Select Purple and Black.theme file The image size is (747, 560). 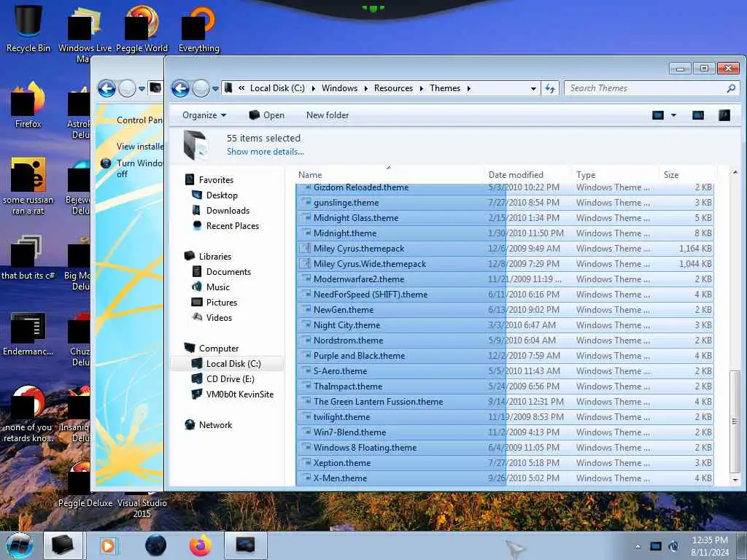click(x=505, y=356)
